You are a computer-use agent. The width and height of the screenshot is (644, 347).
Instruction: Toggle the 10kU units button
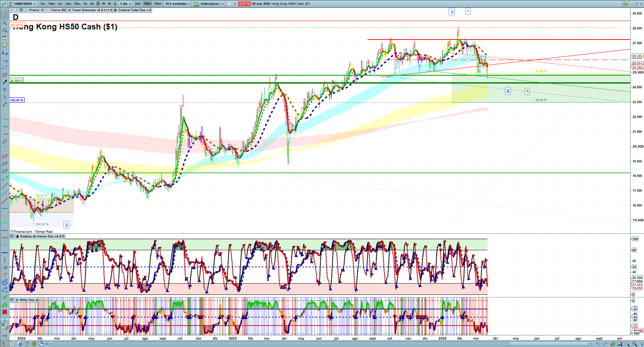pos(147,4)
